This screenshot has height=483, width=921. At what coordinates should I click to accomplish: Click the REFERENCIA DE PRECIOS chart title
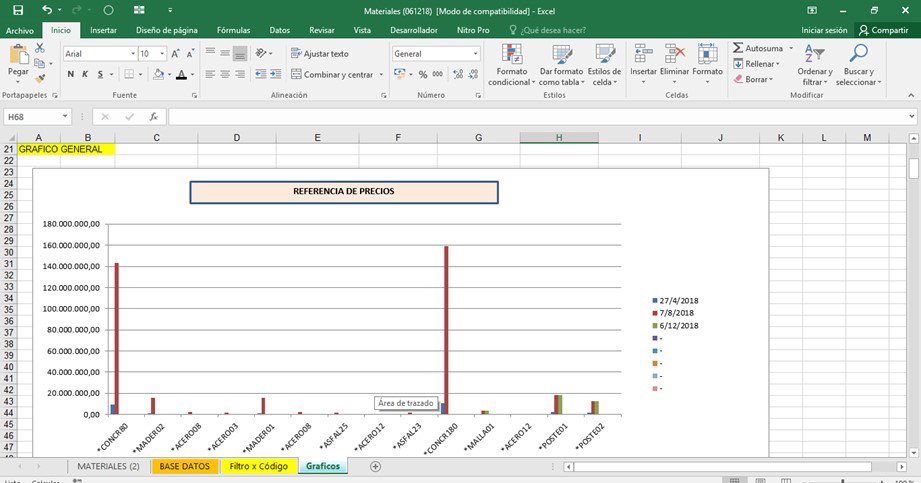click(x=344, y=192)
